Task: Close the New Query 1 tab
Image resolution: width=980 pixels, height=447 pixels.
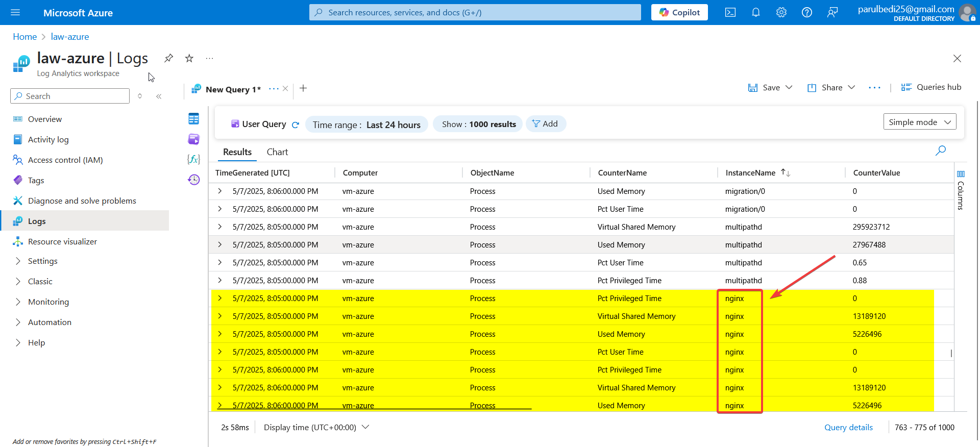Action: coord(285,88)
